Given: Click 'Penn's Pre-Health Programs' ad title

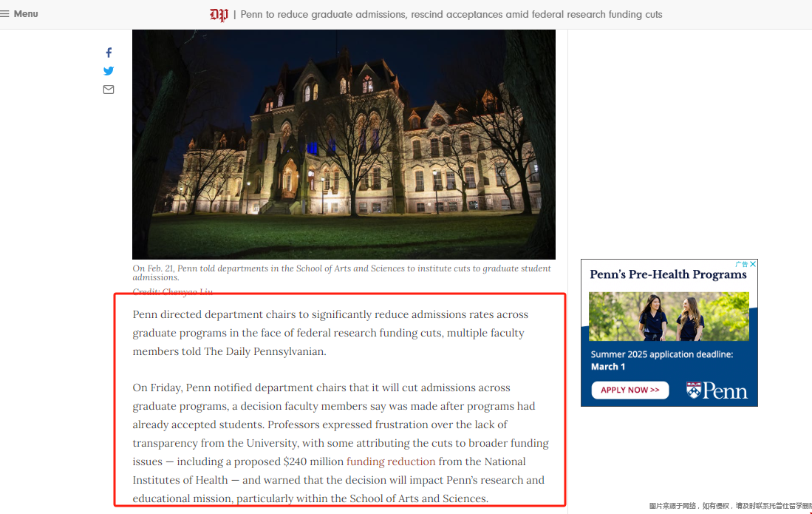Looking at the screenshot, I should [668, 274].
